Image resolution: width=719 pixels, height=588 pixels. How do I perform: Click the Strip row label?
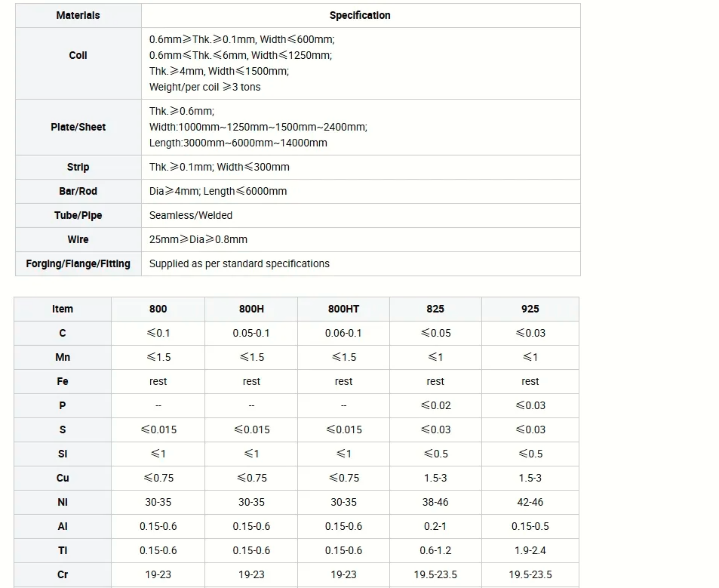pyautogui.click(x=78, y=167)
